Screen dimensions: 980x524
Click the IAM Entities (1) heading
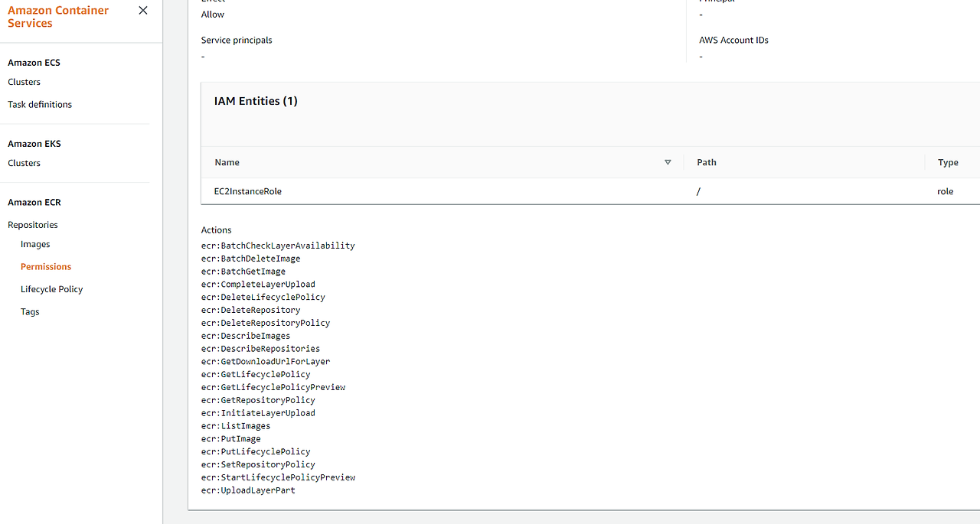click(256, 101)
